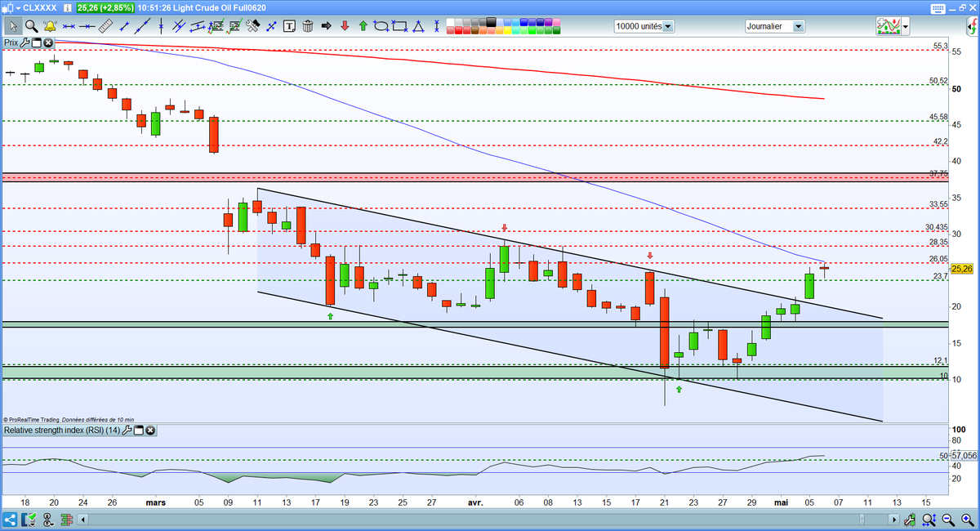Remove the RSI indicator panel

tap(150, 430)
